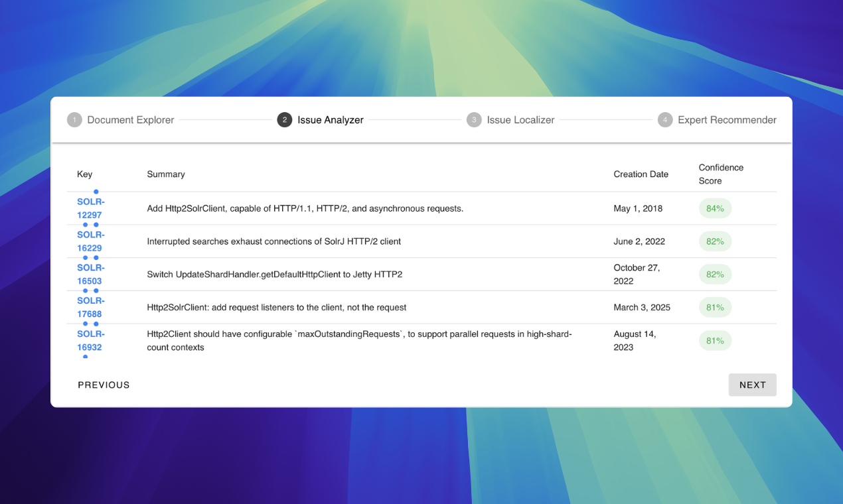Select the 82% badge for SOLR-16229

715,241
